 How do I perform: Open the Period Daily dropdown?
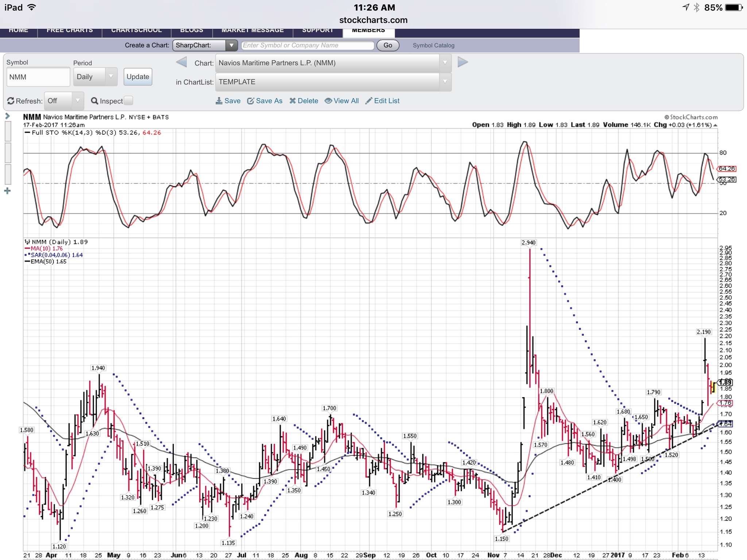tap(95, 77)
